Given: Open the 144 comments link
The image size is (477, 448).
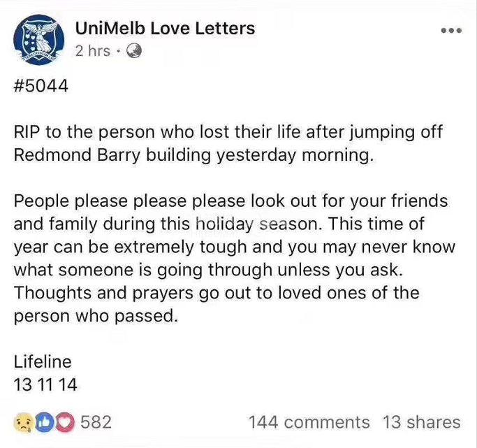Looking at the screenshot, I should (x=309, y=422).
